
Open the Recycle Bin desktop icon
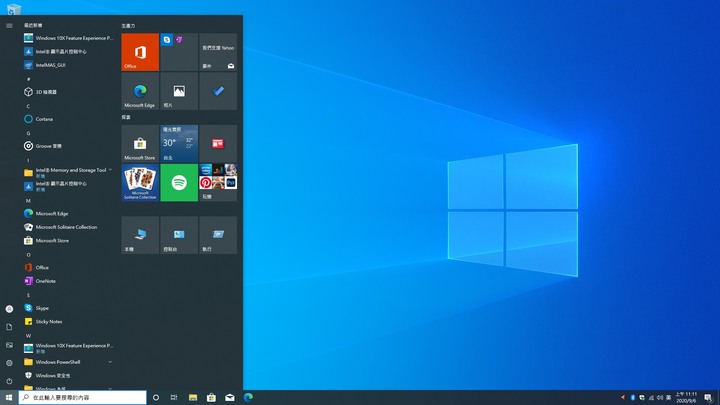(14, 7)
